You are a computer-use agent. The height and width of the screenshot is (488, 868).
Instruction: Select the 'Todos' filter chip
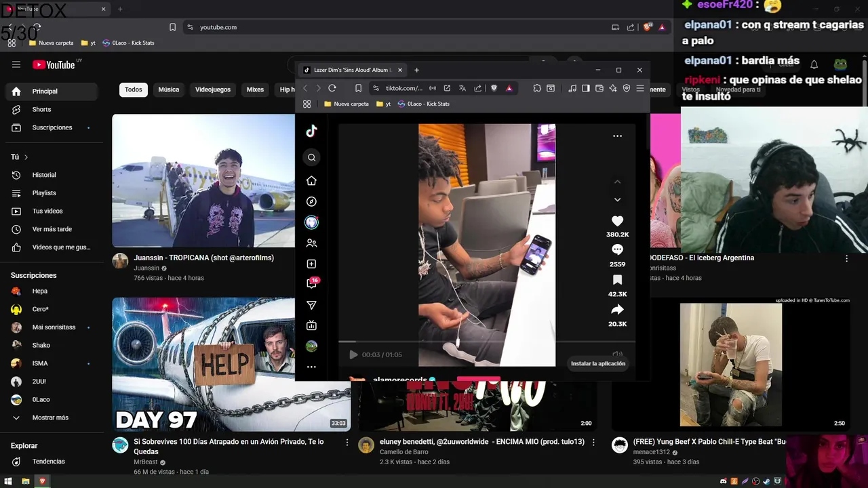tap(134, 89)
